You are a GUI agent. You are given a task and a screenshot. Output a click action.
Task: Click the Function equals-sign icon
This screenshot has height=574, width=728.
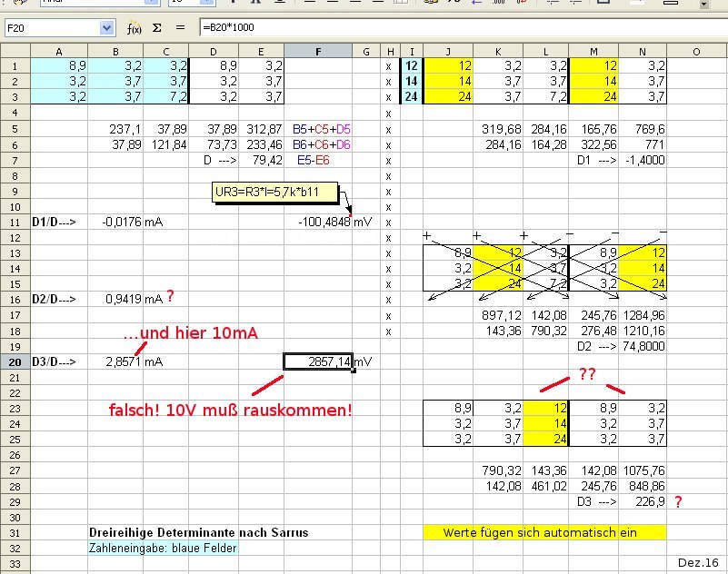(180, 28)
